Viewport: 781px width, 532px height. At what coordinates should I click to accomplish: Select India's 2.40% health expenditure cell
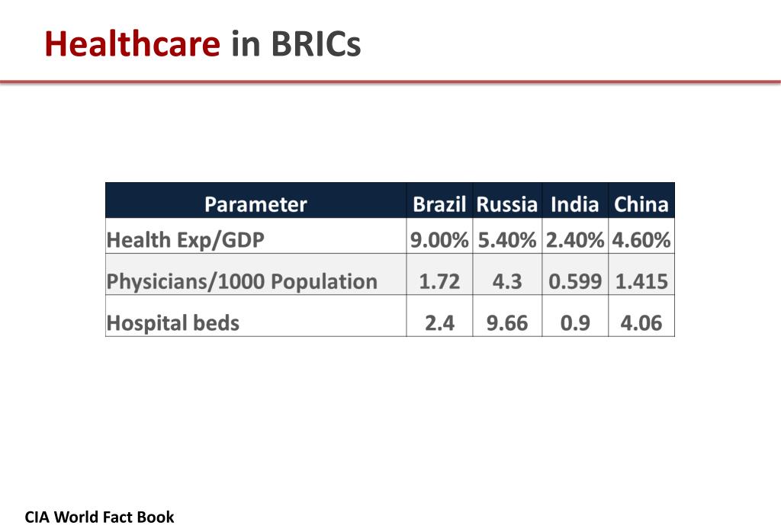575,236
